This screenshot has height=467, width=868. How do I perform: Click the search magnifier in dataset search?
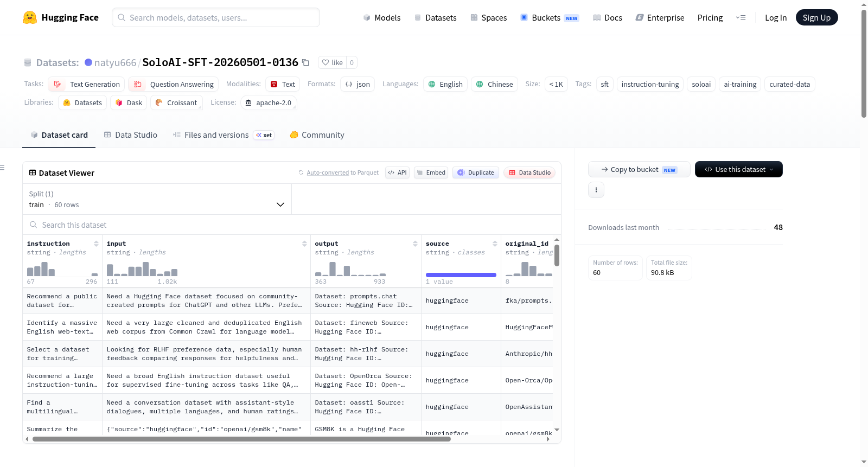click(x=34, y=225)
